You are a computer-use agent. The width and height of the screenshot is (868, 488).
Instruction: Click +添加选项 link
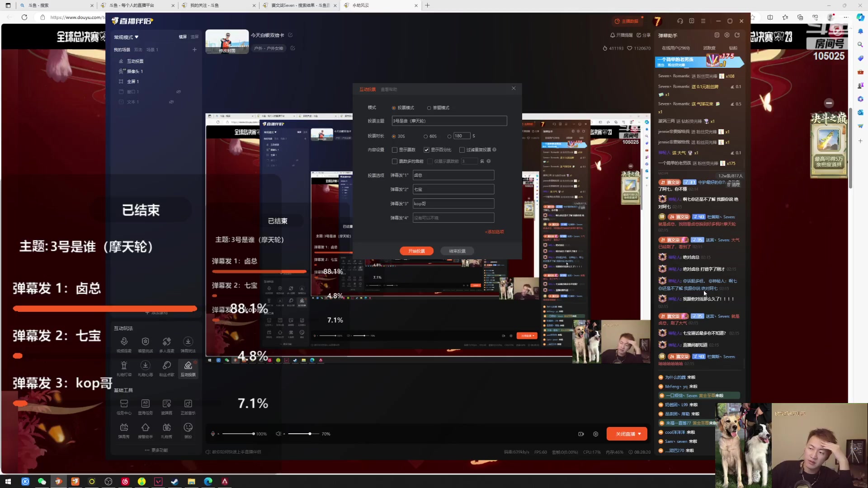coord(494,232)
